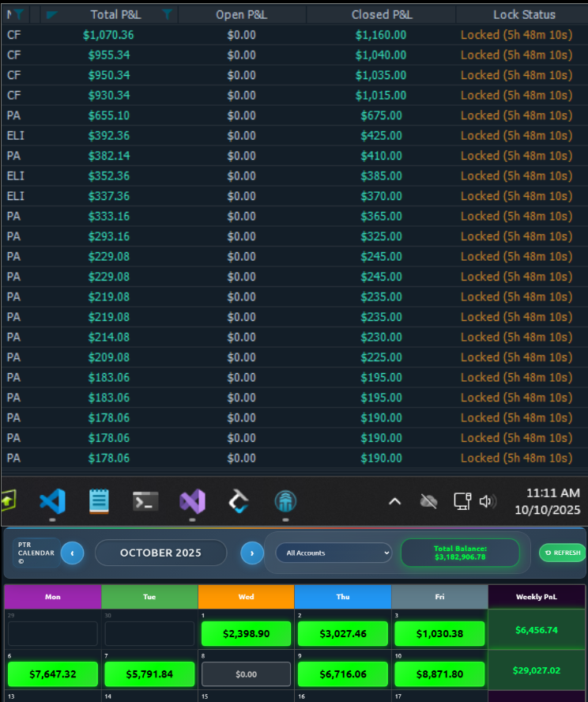Click the PA label in $333.16 row
Image resolution: width=588 pixels, height=702 pixels.
(13, 217)
